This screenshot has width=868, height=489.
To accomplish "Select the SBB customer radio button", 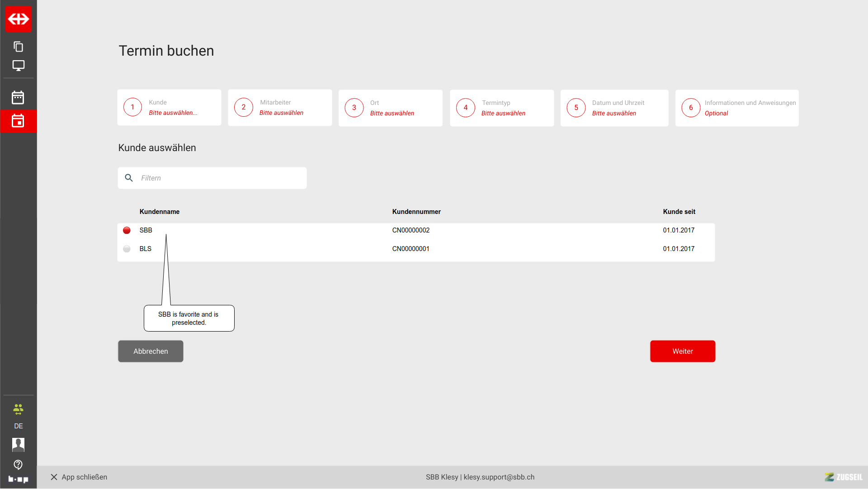I will click(x=127, y=231).
